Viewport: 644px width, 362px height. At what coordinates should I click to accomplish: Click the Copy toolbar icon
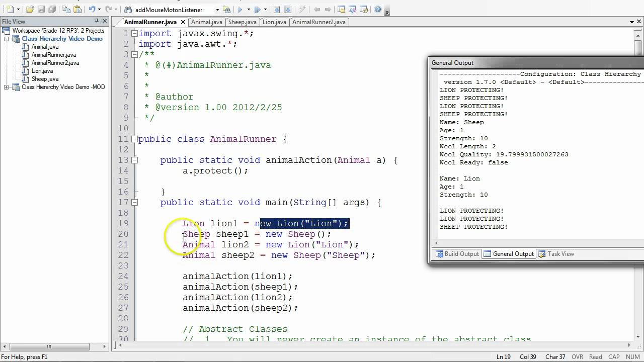click(66, 10)
